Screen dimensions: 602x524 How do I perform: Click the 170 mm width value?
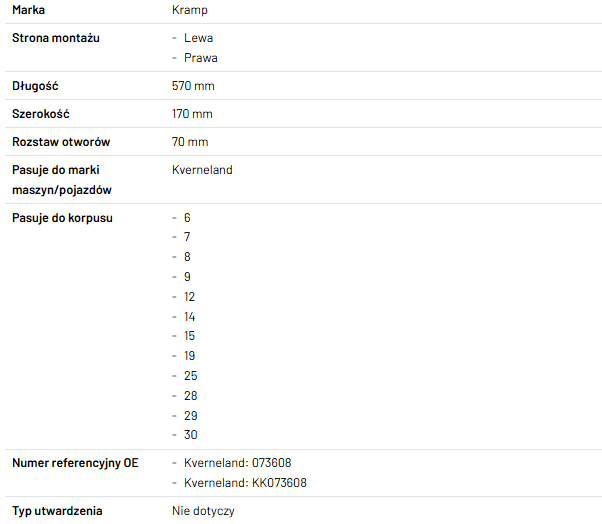[192, 114]
